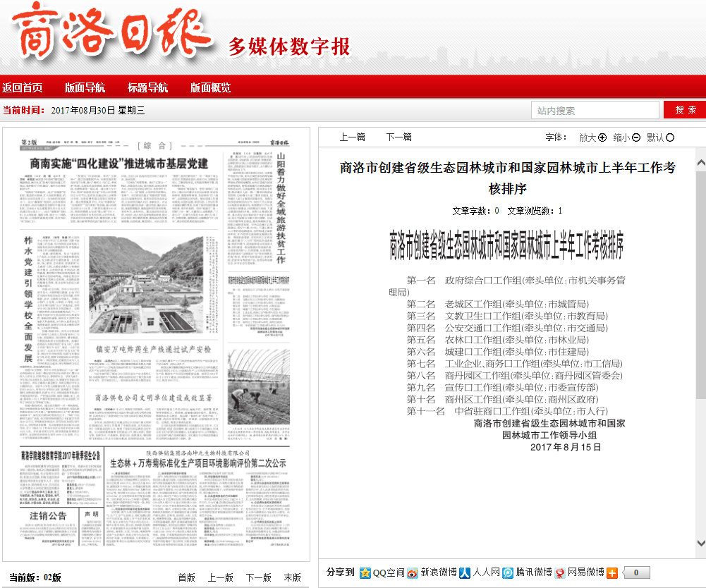Open vertical headline 山阳着力做好全域旅游扶贫工作

coord(281,208)
